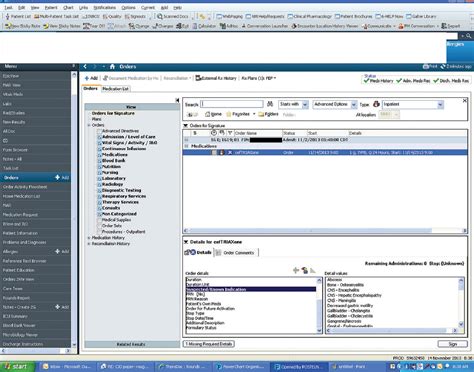Open Multi-Patient Task List

(x=56, y=16)
